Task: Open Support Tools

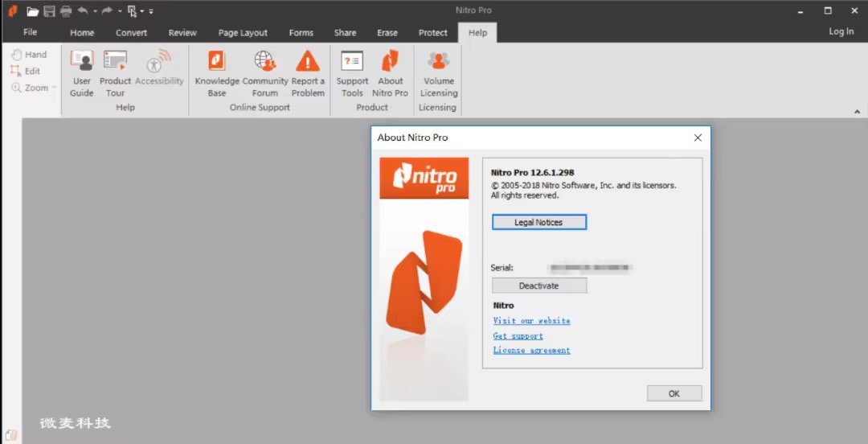Action: coord(352,72)
